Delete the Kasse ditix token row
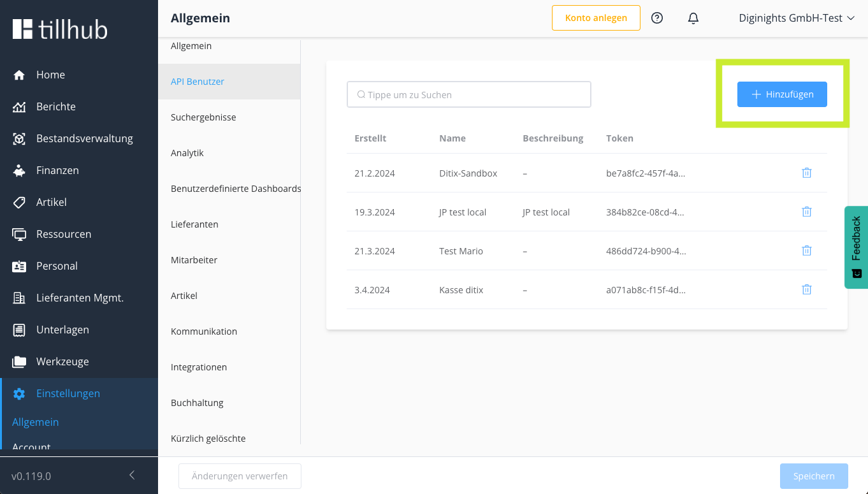Viewport: 868px width, 494px height. [806, 289]
